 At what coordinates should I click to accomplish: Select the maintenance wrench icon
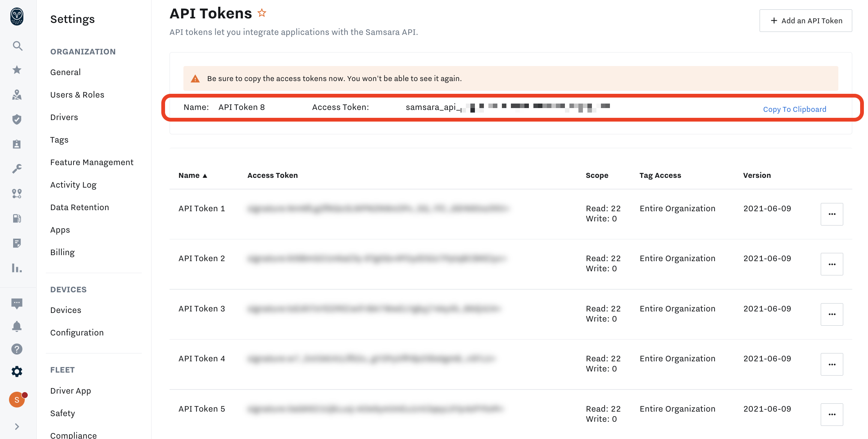pyautogui.click(x=17, y=168)
